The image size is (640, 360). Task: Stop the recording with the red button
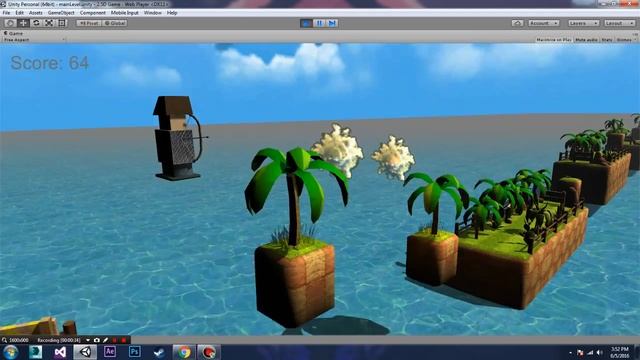point(124,340)
